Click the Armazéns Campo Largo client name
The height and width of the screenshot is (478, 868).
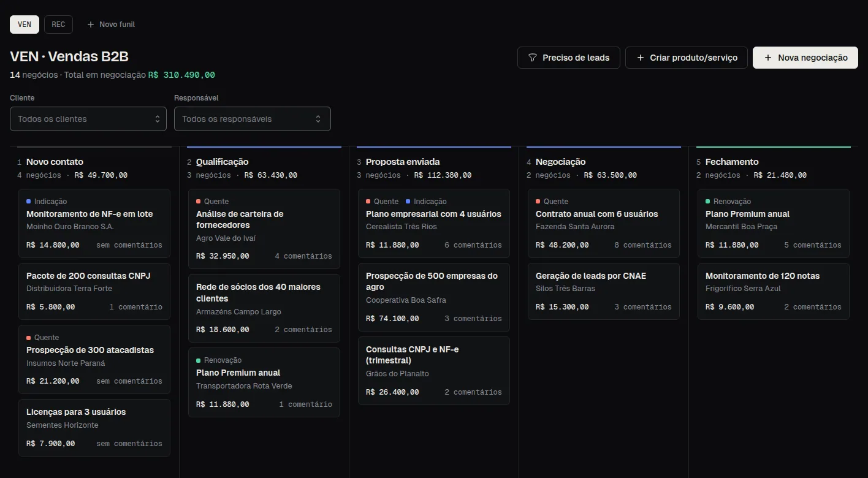tap(238, 312)
